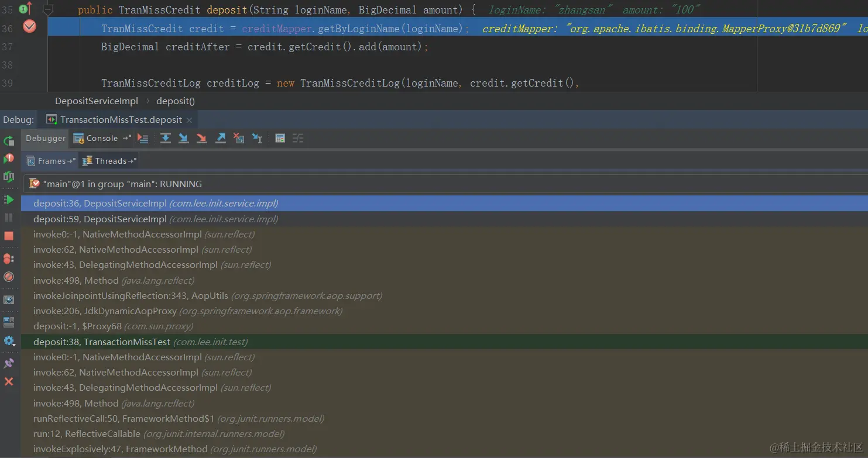Select frame run:12, ReflectiveCallable
Screen dimensions: 868x458
444,433
